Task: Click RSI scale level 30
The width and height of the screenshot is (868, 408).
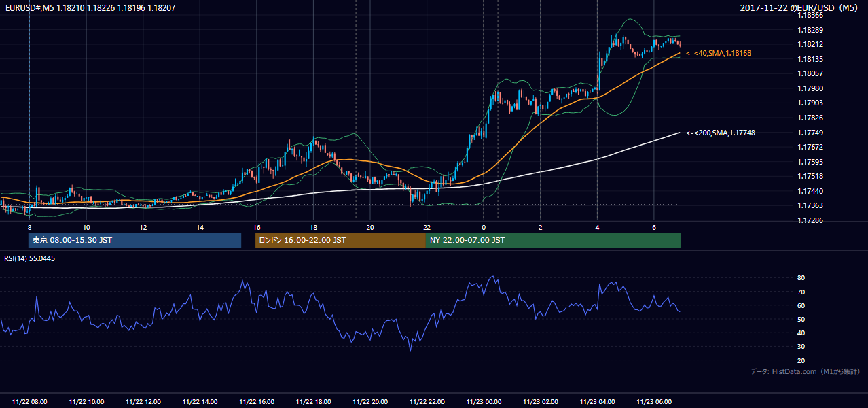Action: pos(801,346)
